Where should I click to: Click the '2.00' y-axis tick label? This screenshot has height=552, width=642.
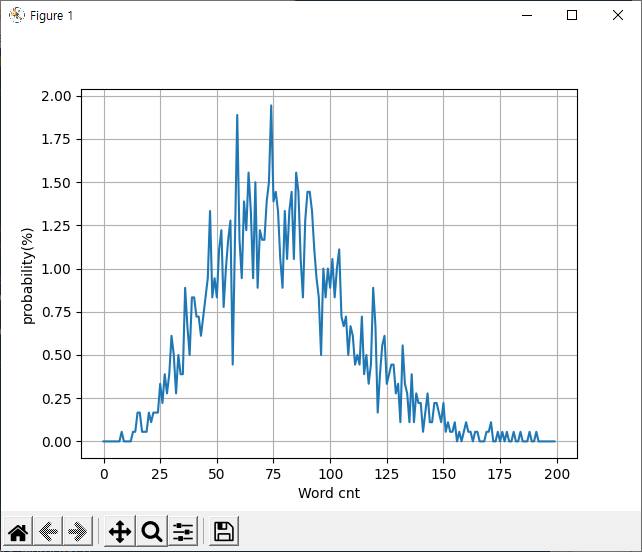56,96
